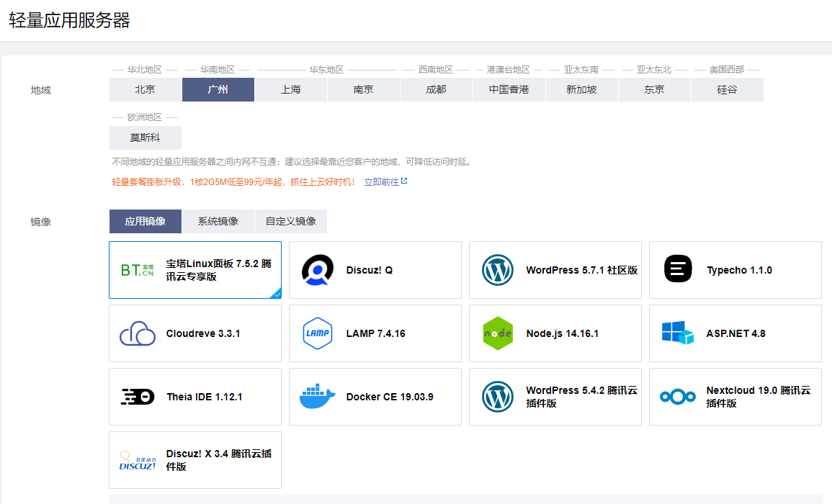The height and width of the screenshot is (504, 832).
Task: Click the Typecho logo icon
Action: 678,269
